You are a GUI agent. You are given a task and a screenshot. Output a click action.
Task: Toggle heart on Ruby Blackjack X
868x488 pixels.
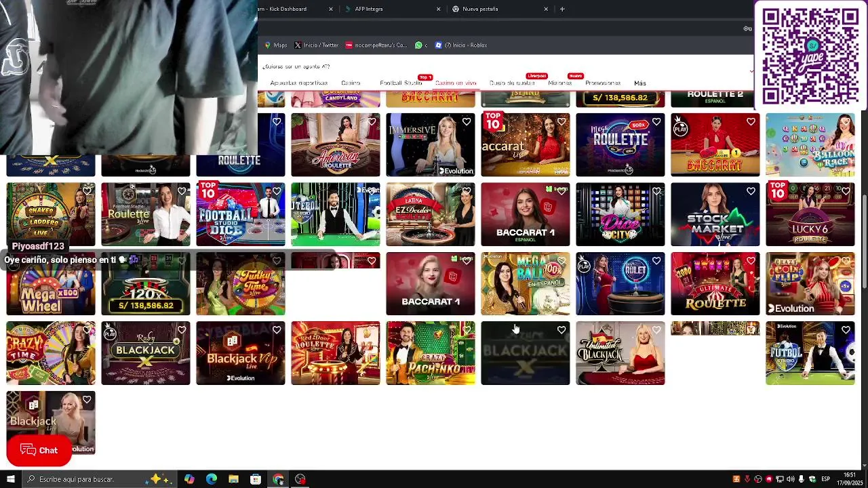(182, 330)
